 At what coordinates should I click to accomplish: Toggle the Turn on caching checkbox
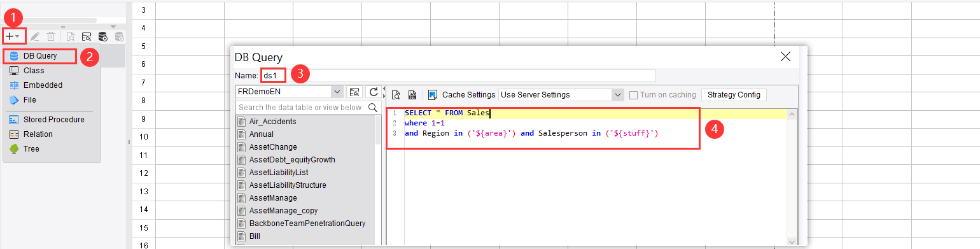point(633,95)
